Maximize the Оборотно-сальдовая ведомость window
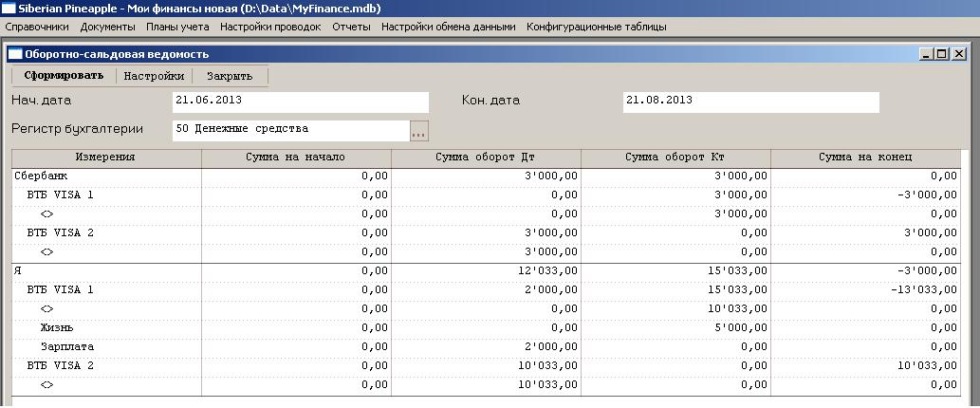This screenshot has width=980, height=408. pyautogui.click(x=942, y=54)
